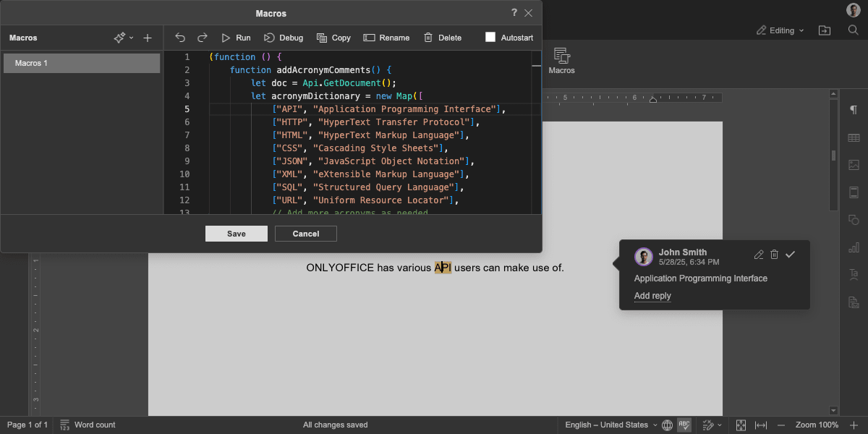Open form settings sidebar icon
Image resolution: width=868 pixels, height=434 pixels.
pyautogui.click(x=854, y=302)
